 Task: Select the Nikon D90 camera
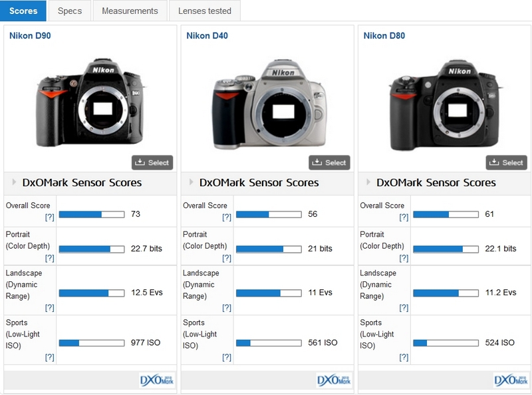(x=152, y=162)
